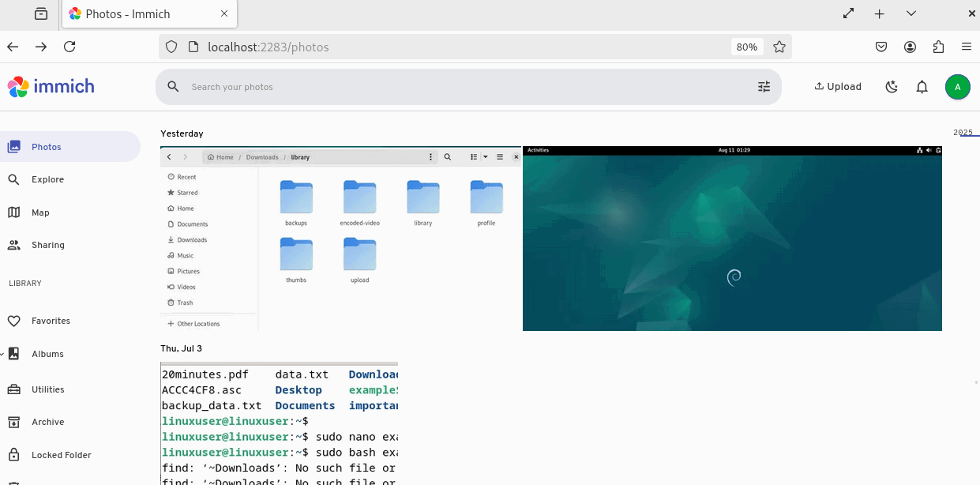Viewport: 980px width, 485px height.
Task: Reload the current page
Action: 69,47
